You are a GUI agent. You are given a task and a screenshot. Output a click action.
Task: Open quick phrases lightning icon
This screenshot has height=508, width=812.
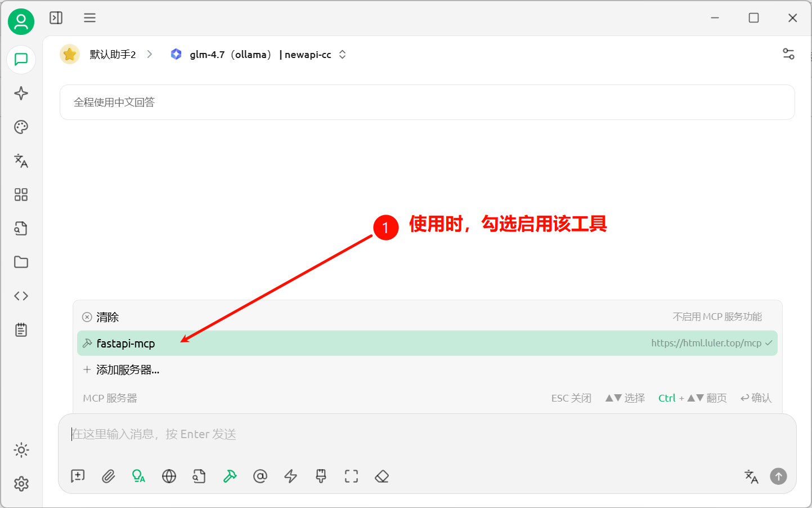pos(290,476)
